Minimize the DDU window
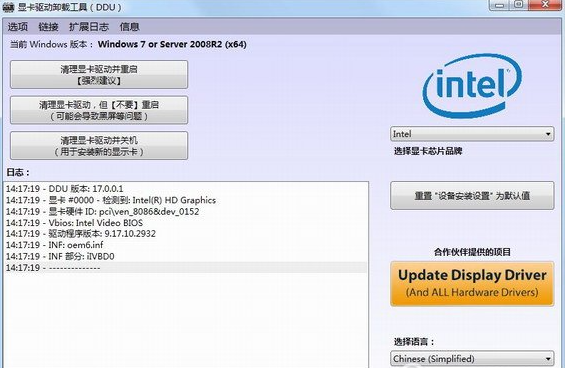The height and width of the screenshot is (368, 565). [x=500, y=5]
